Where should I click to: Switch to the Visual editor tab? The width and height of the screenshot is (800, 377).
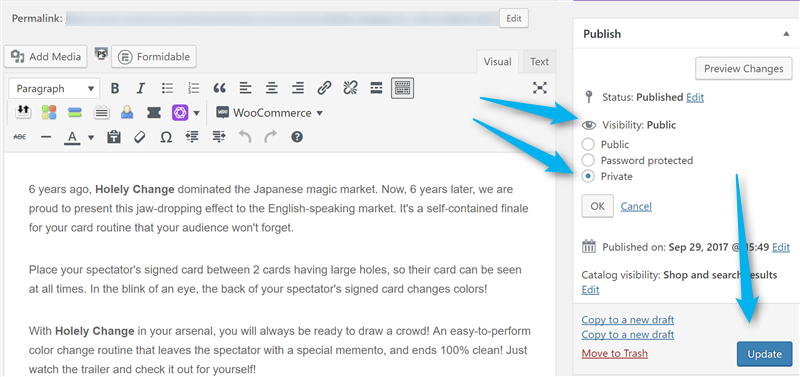pyautogui.click(x=497, y=62)
